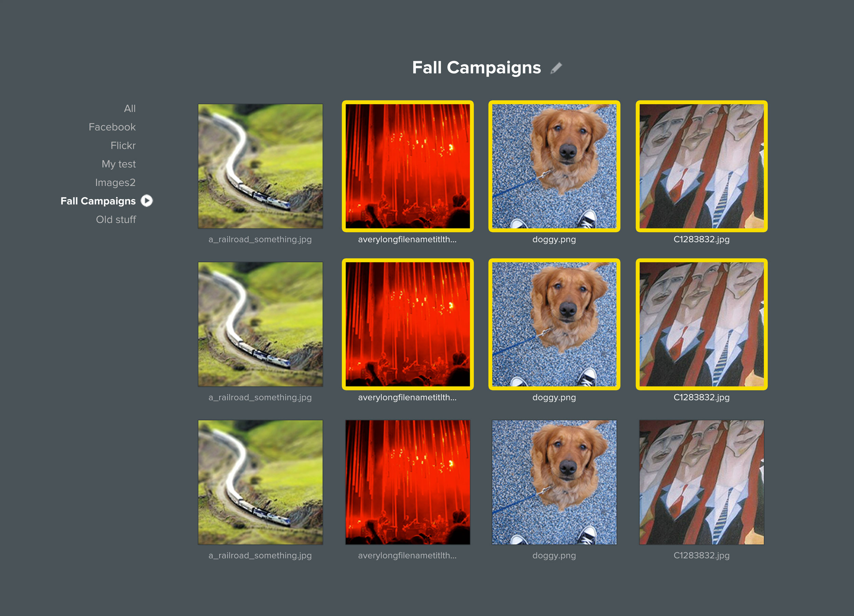Select the bottom-row painting thumbnail

(x=701, y=482)
